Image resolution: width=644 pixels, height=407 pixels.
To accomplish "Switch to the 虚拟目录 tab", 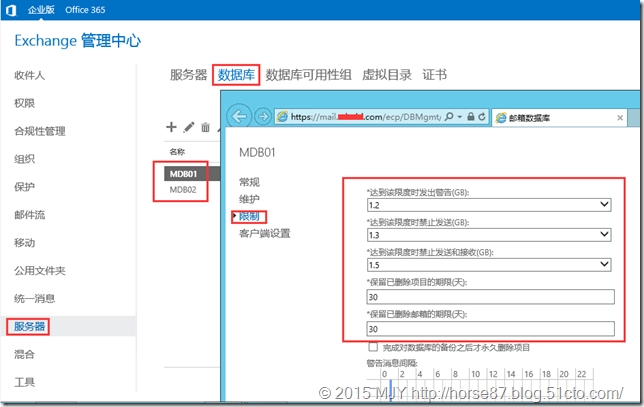I will [x=385, y=75].
